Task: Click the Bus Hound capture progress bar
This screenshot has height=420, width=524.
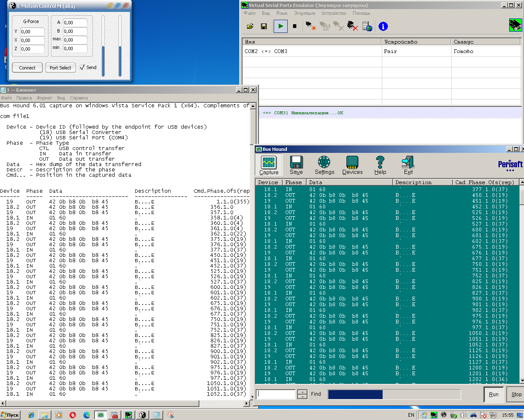Action: [x=394, y=395]
